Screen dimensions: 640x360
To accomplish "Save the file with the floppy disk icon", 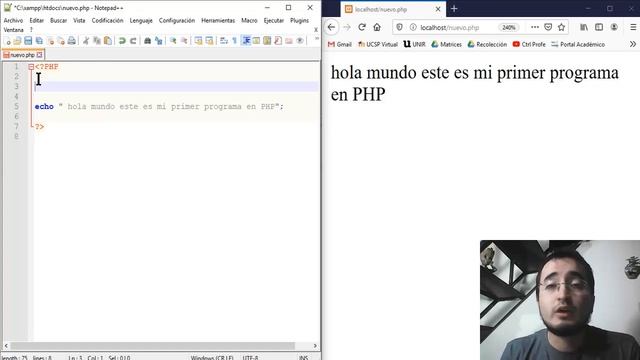I will (x=28, y=41).
